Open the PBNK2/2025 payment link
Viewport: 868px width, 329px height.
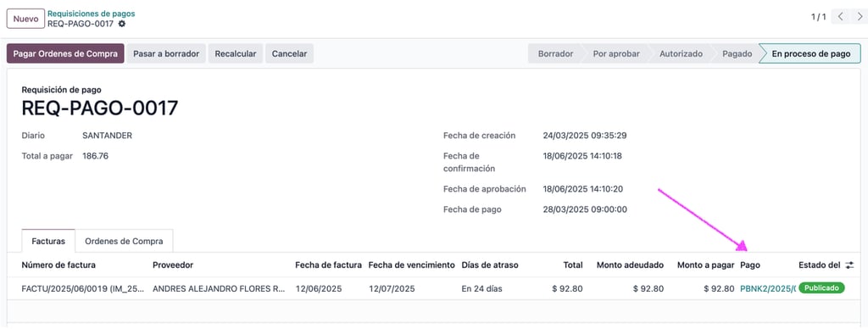pos(767,288)
